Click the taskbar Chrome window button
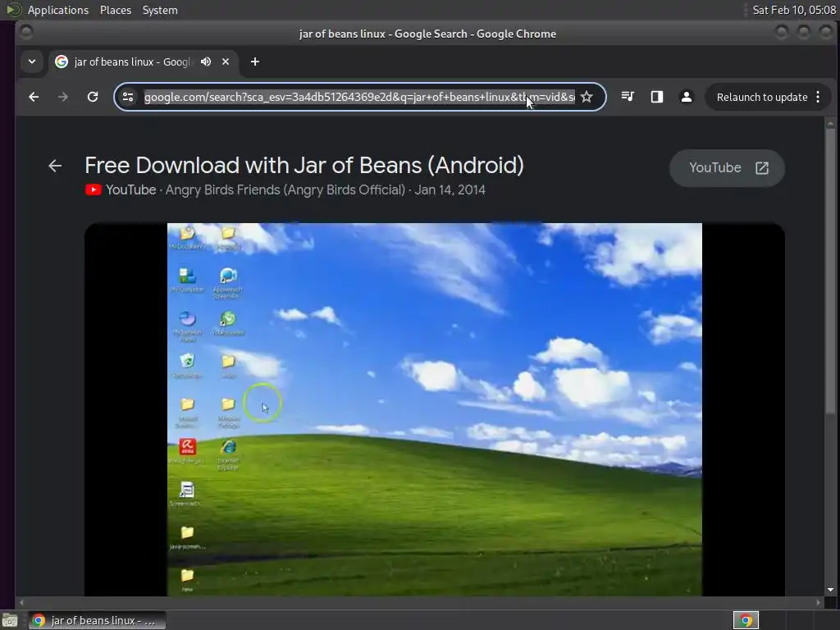 coord(98,620)
